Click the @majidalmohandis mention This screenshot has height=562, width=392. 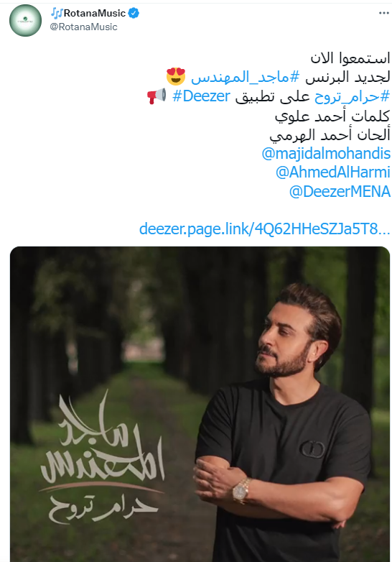(326, 153)
